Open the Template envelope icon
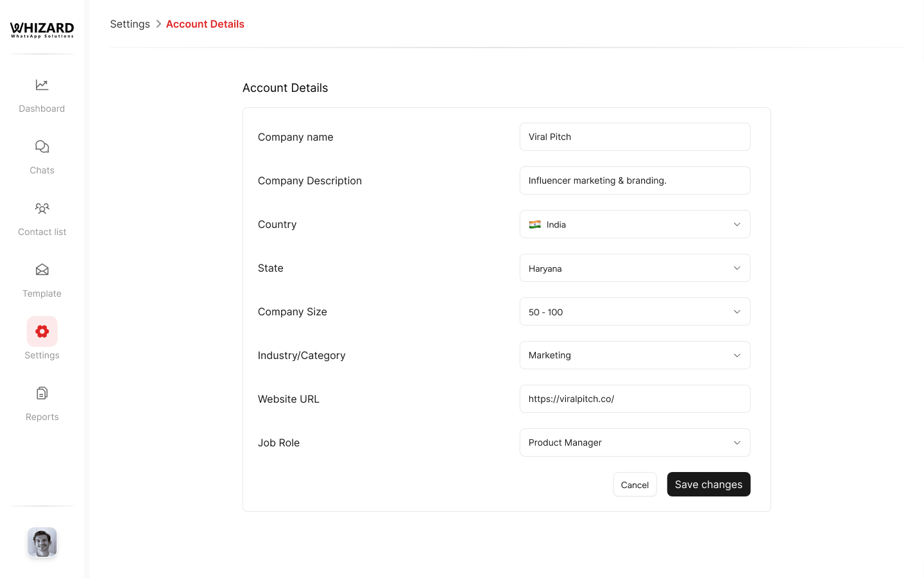 coord(42,270)
